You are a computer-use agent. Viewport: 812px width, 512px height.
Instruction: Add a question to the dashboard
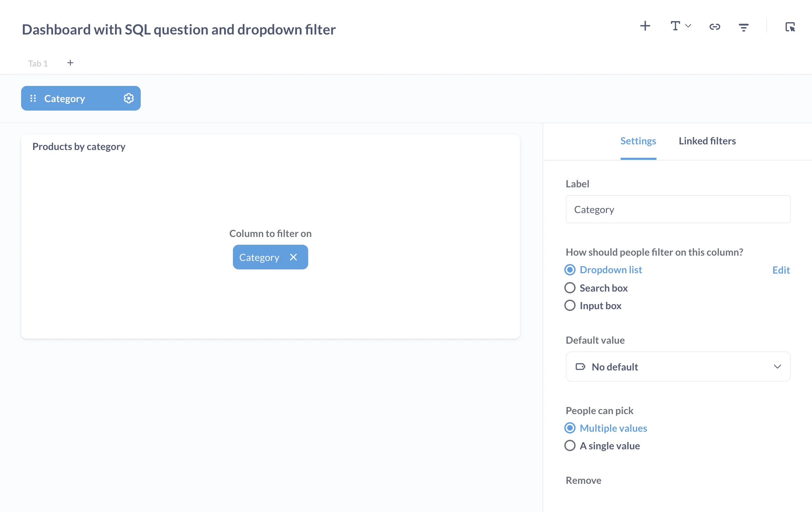coord(645,26)
